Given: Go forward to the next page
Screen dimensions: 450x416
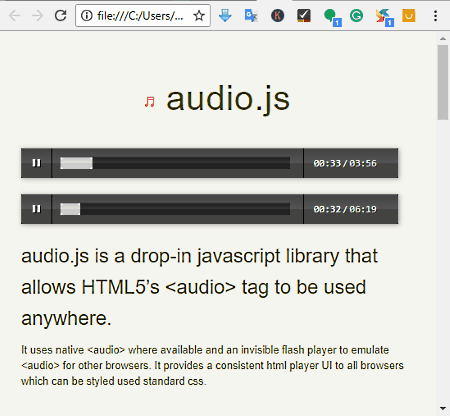Looking at the screenshot, I should [38, 16].
